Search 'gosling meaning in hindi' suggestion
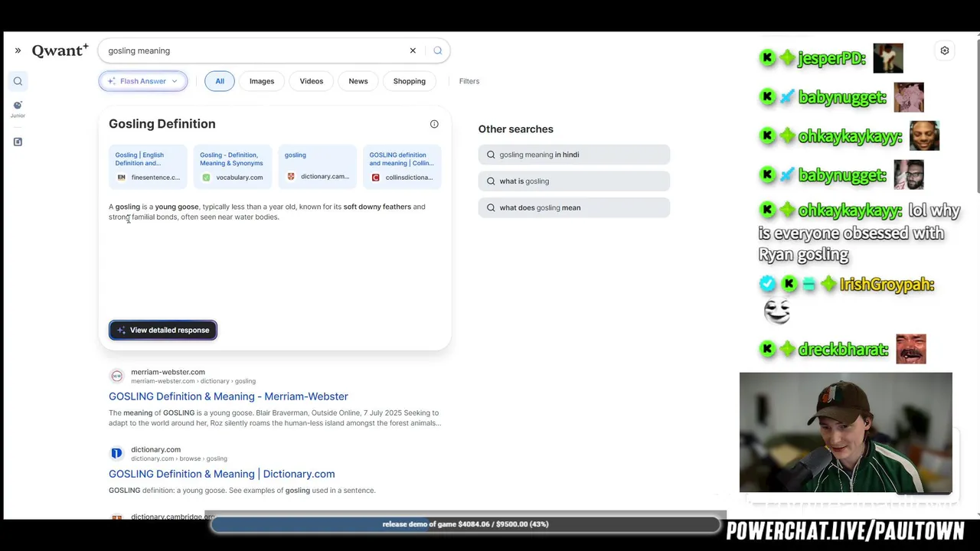This screenshot has width=980, height=551. click(x=574, y=155)
